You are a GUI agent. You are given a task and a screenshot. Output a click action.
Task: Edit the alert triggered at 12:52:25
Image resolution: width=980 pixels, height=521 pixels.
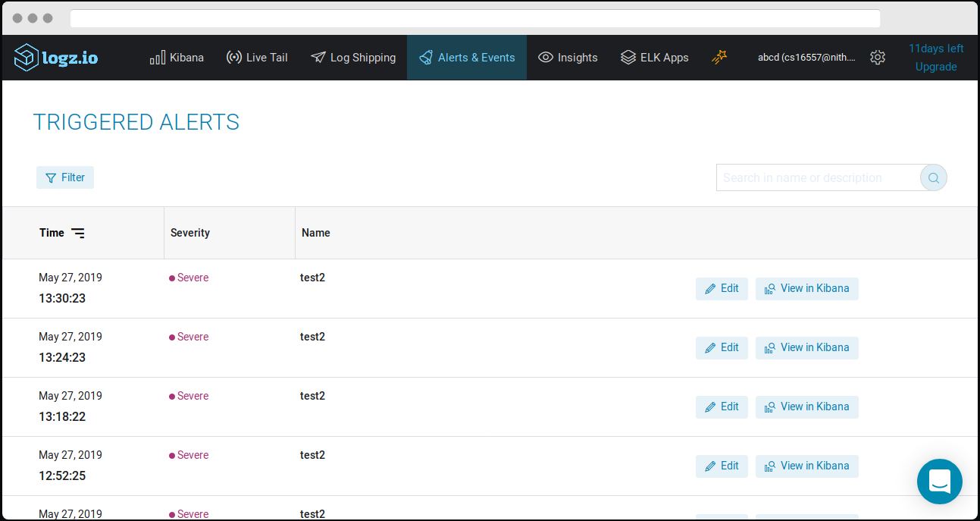tap(722, 466)
